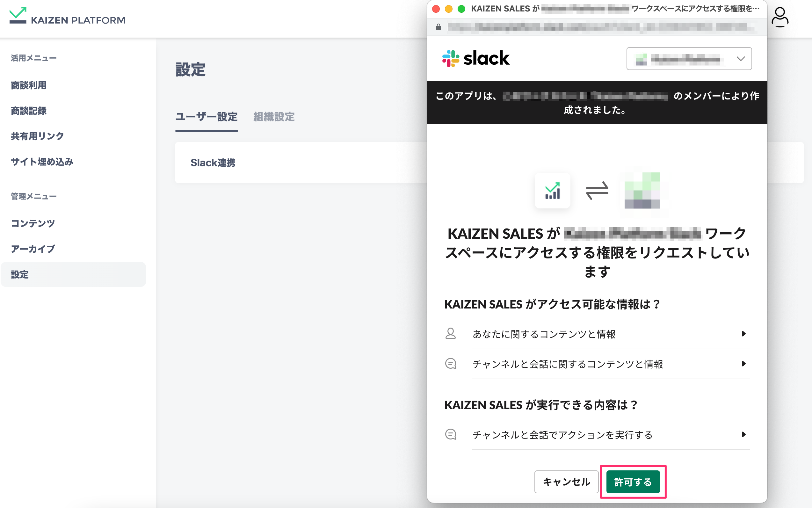The image size is (812, 508).
Task: Open サイト埋め込み in the sidebar
Action: pyautogui.click(x=42, y=162)
